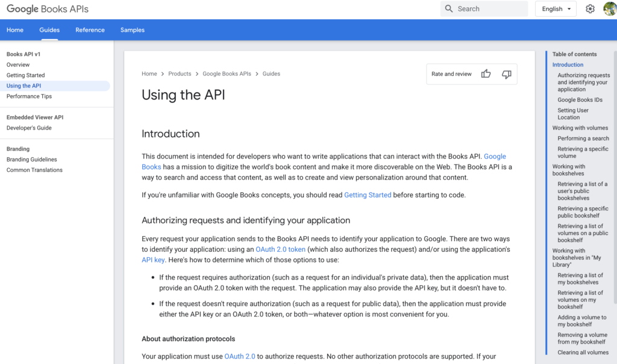Click the Rate and review label
The width and height of the screenshot is (617, 364).
[x=451, y=74]
